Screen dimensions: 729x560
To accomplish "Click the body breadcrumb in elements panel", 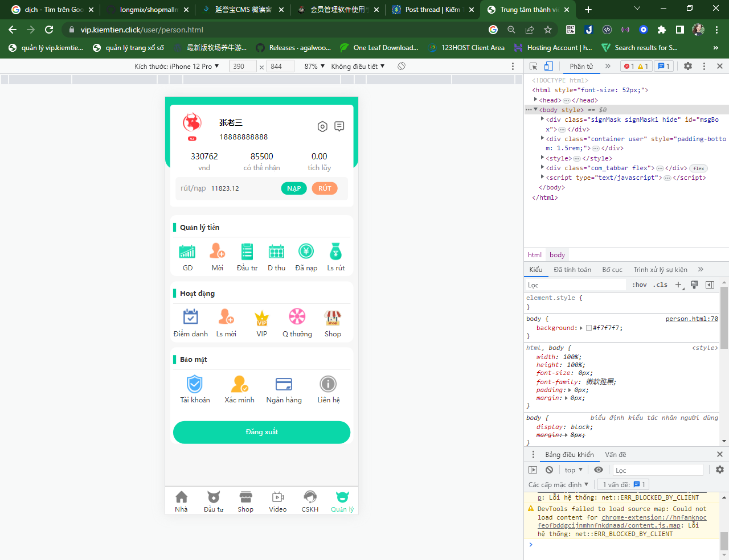I will click(557, 254).
